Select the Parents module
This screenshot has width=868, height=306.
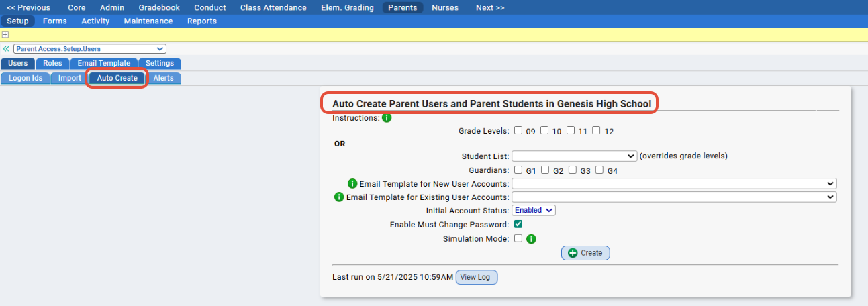[403, 8]
